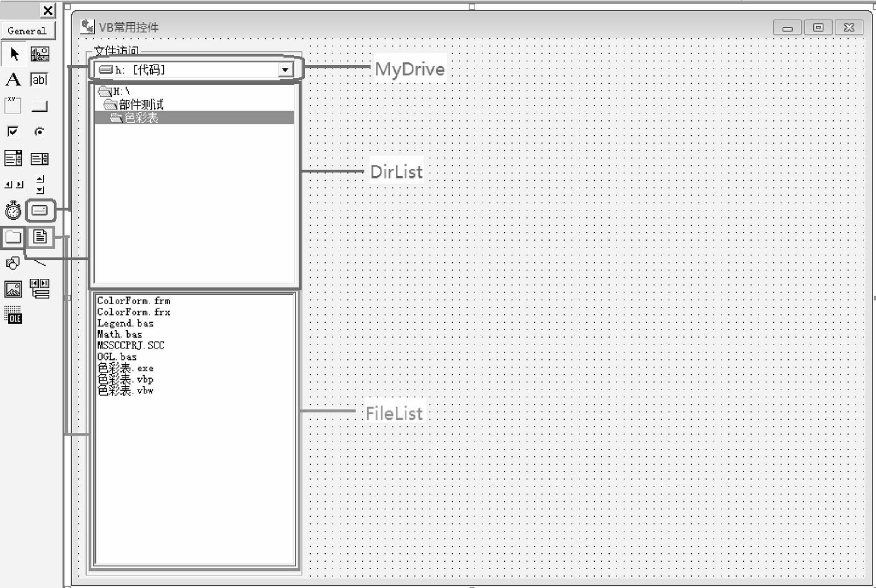Image resolution: width=876 pixels, height=588 pixels.
Task: Select the Data control tool
Action: [40, 289]
